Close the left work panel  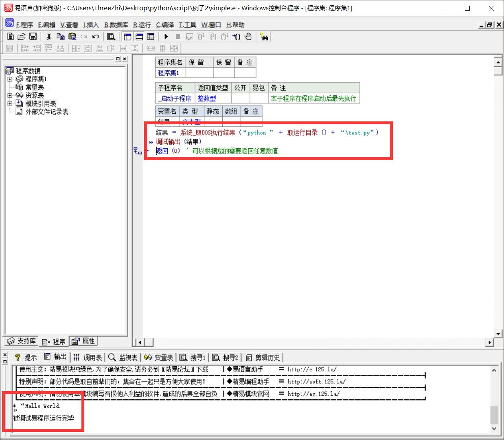tap(125, 59)
